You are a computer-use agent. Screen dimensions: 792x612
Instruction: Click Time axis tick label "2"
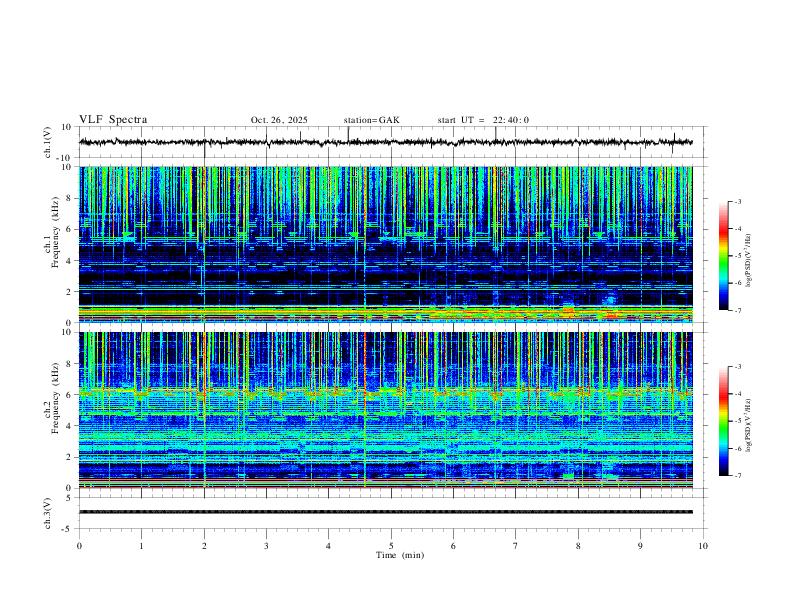(x=204, y=546)
